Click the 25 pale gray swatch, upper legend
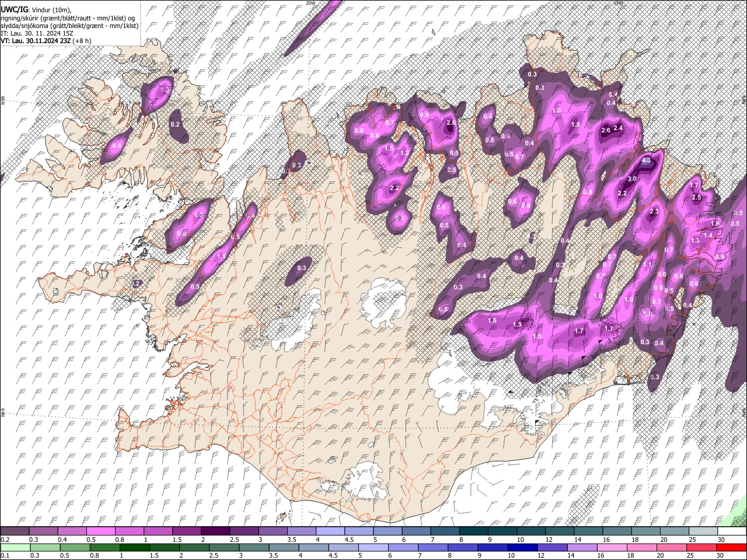The width and height of the screenshot is (747, 560). (704, 531)
